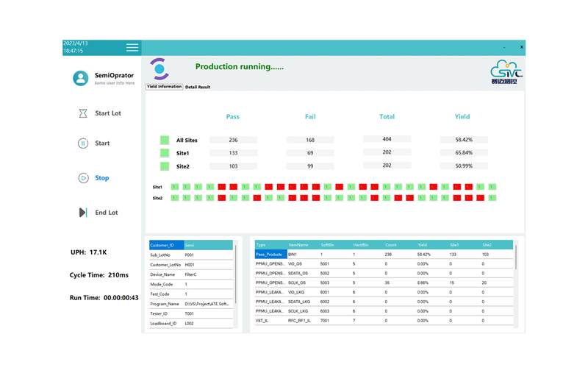The height and width of the screenshot is (373, 588).
Task: Click the All Sites Yield 58.42%
Action: point(464,140)
